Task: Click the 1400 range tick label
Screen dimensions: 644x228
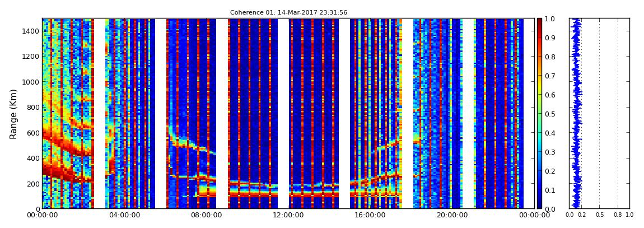Action: tap(31, 31)
